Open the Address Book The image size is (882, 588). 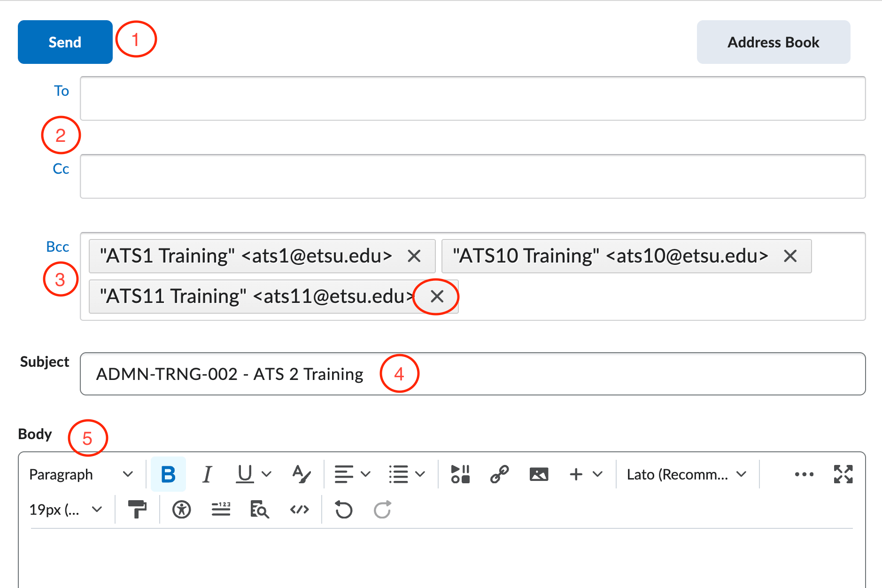[773, 42]
